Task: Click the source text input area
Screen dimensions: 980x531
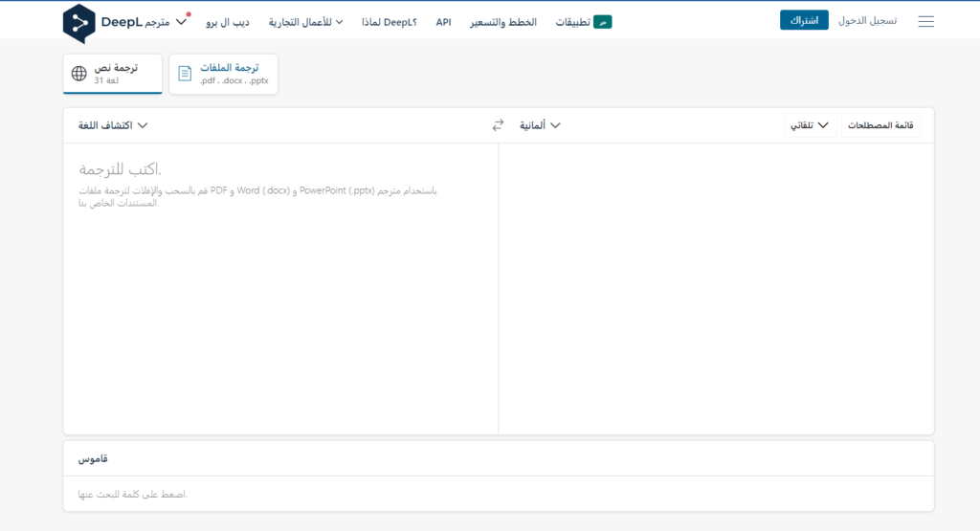Action: point(280,287)
